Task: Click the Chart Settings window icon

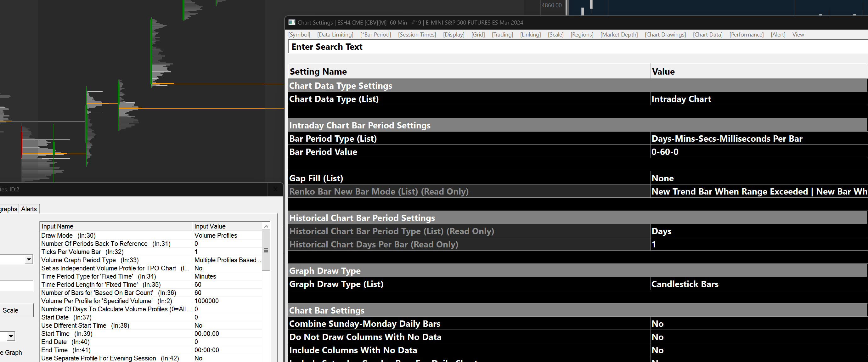Action: [x=292, y=22]
